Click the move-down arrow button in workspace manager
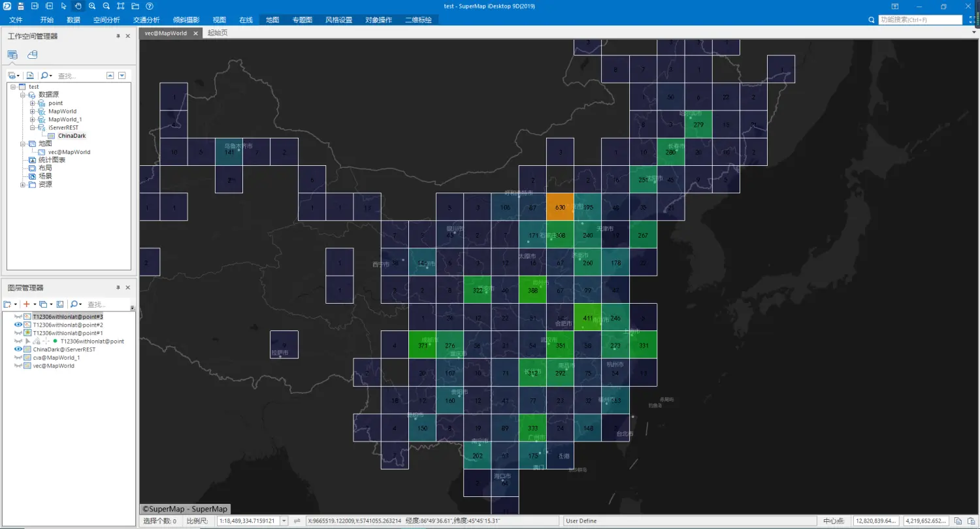Viewport: 980px width, 529px height. pos(122,76)
